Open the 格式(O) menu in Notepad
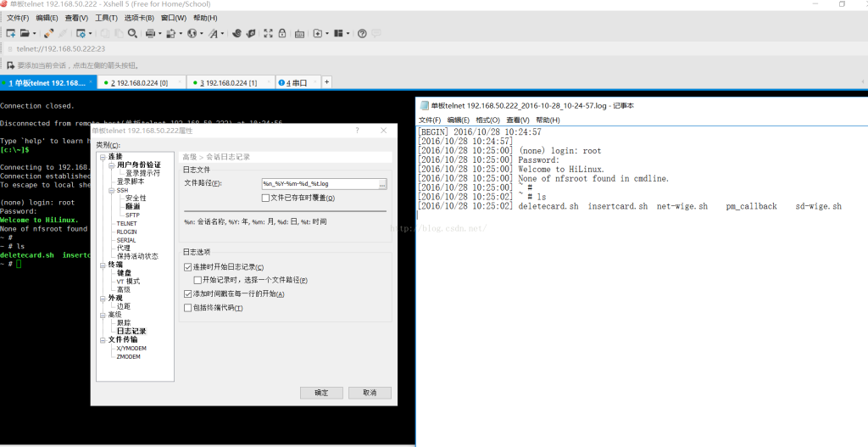The image size is (868, 447). tap(487, 120)
